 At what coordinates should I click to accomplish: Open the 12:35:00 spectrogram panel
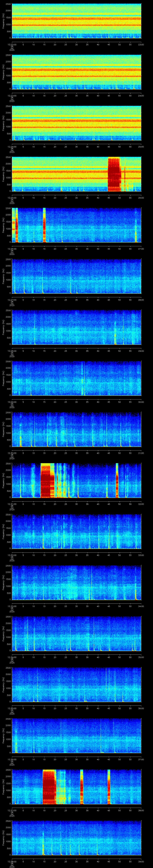(x=76, y=685)
